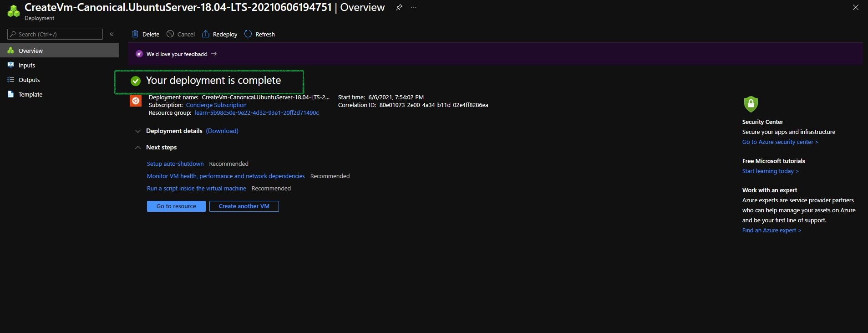Click the deployment cubes icon beside the title
This screenshot has width=868, height=333.
(14, 11)
